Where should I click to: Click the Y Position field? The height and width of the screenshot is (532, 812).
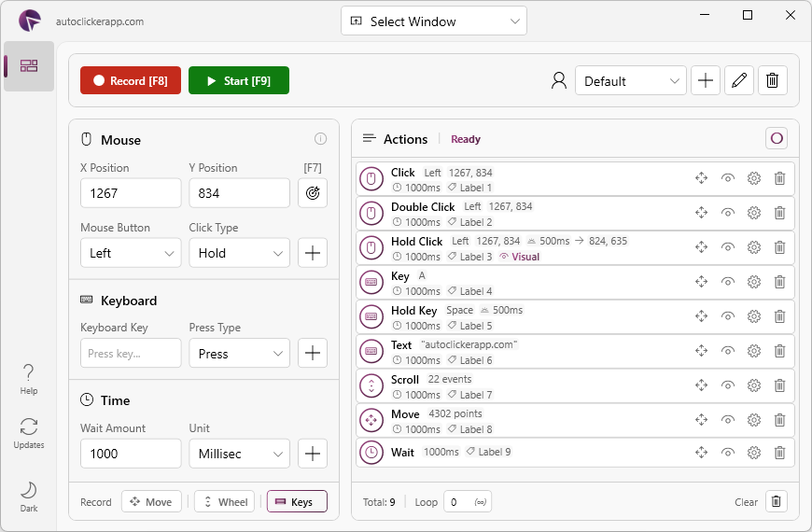[239, 193]
